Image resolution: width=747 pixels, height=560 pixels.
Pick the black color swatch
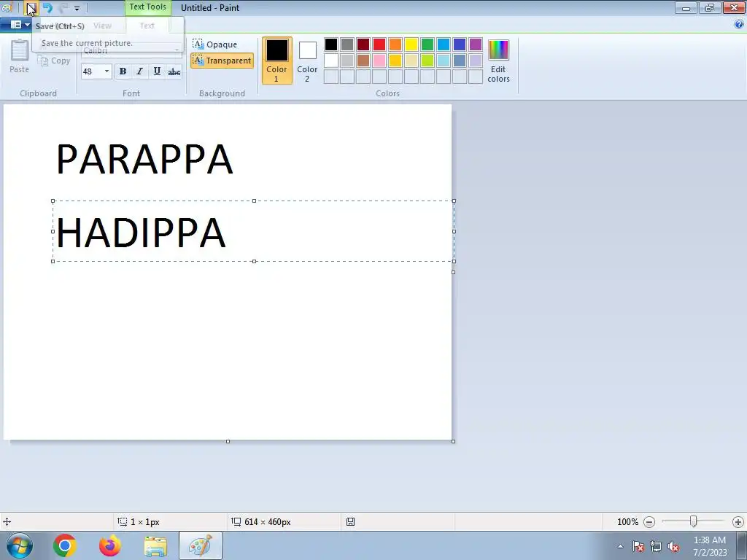(x=331, y=44)
